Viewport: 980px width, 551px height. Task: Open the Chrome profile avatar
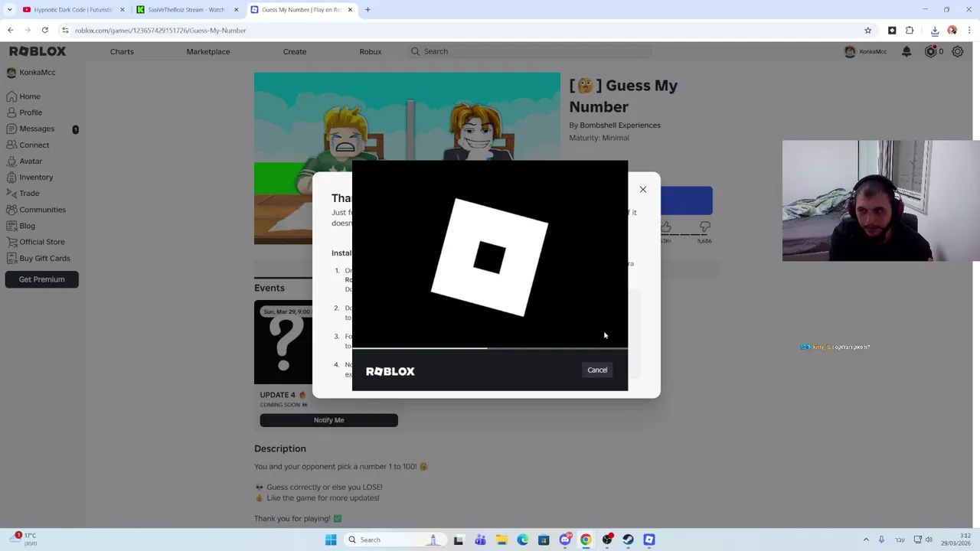(x=952, y=31)
